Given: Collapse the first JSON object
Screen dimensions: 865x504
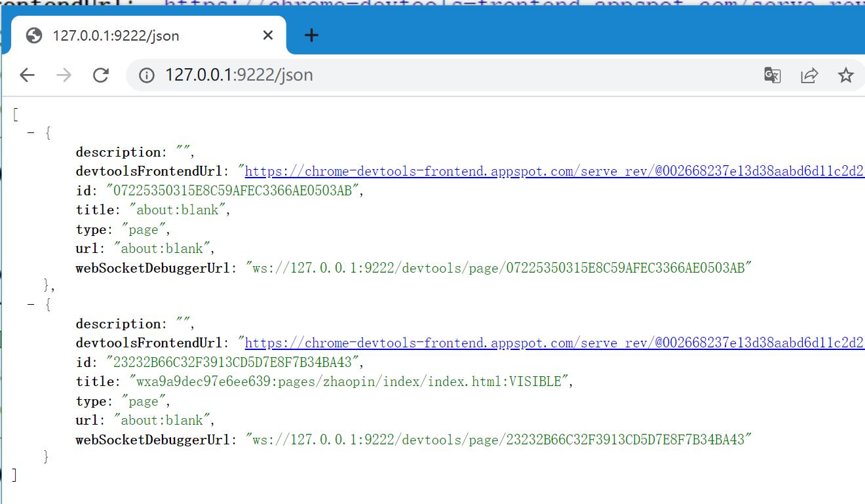Looking at the screenshot, I should pyautogui.click(x=31, y=132).
